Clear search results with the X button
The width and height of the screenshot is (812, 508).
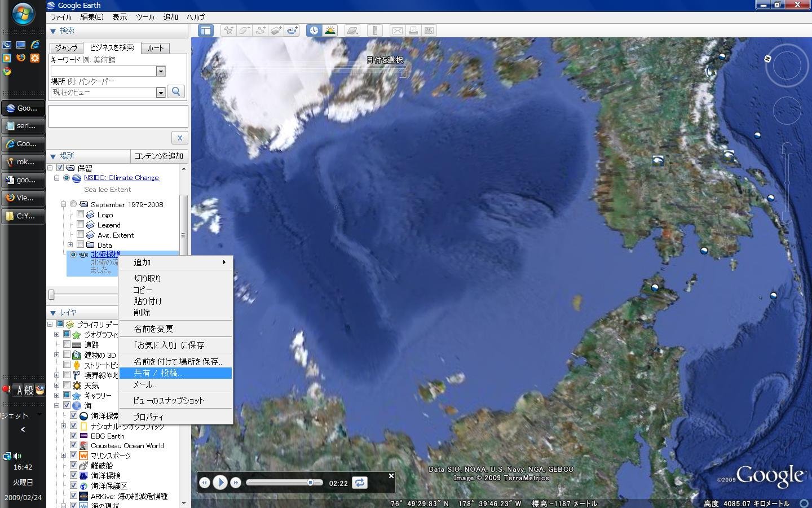pos(179,138)
